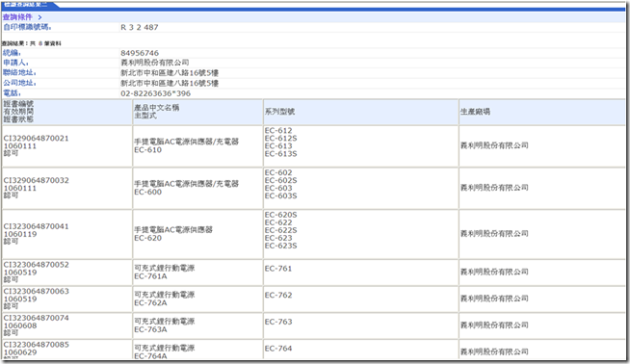Click series model EC-623S
This screenshot has width=630, height=364.
point(281,246)
